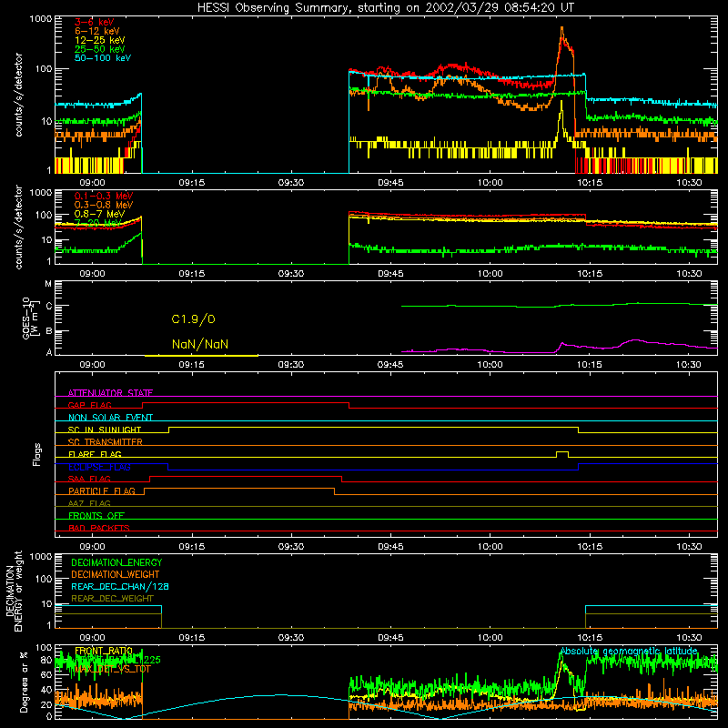Select the yellow 0.8-7 MeV legend label

(x=99, y=214)
